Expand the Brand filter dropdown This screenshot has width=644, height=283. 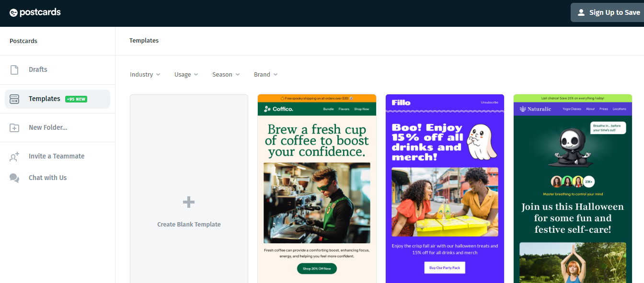pos(265,74)
